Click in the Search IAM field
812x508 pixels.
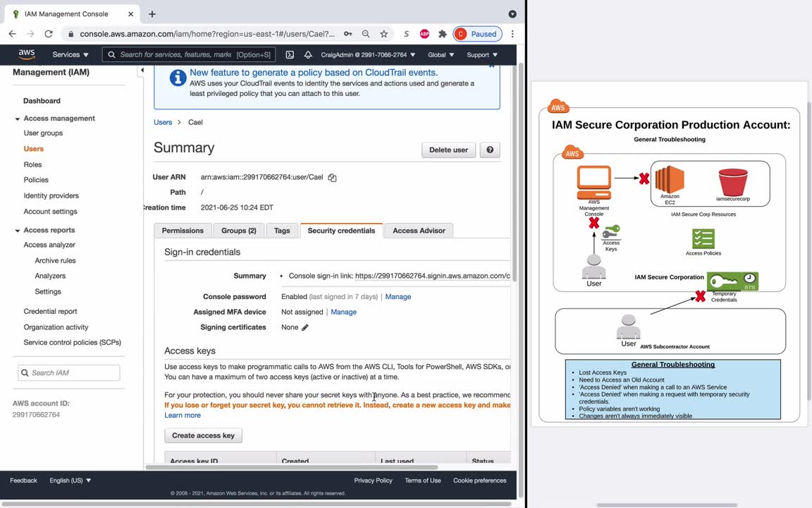pos(69,373)
